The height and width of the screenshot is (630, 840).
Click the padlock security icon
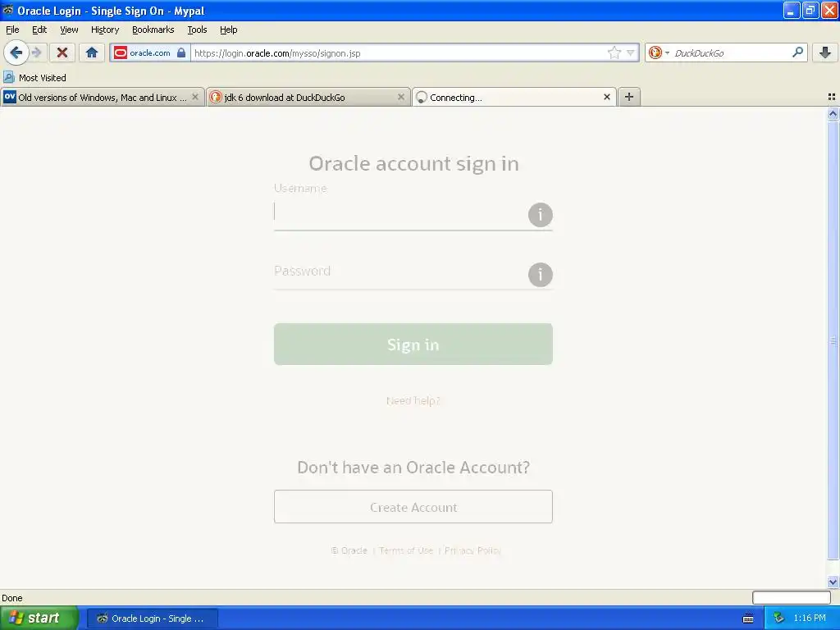pos(181,52)
